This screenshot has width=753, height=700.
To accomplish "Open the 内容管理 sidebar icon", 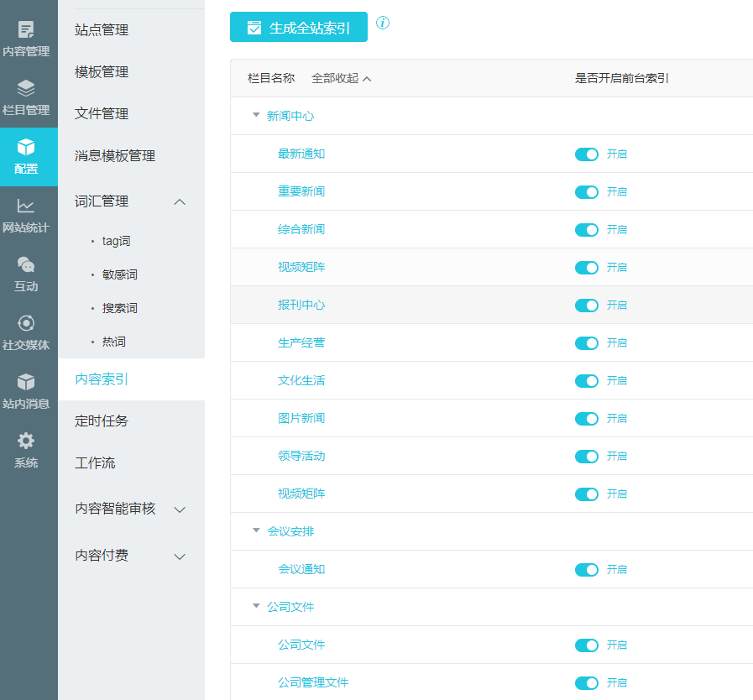I will coord(26,31).
